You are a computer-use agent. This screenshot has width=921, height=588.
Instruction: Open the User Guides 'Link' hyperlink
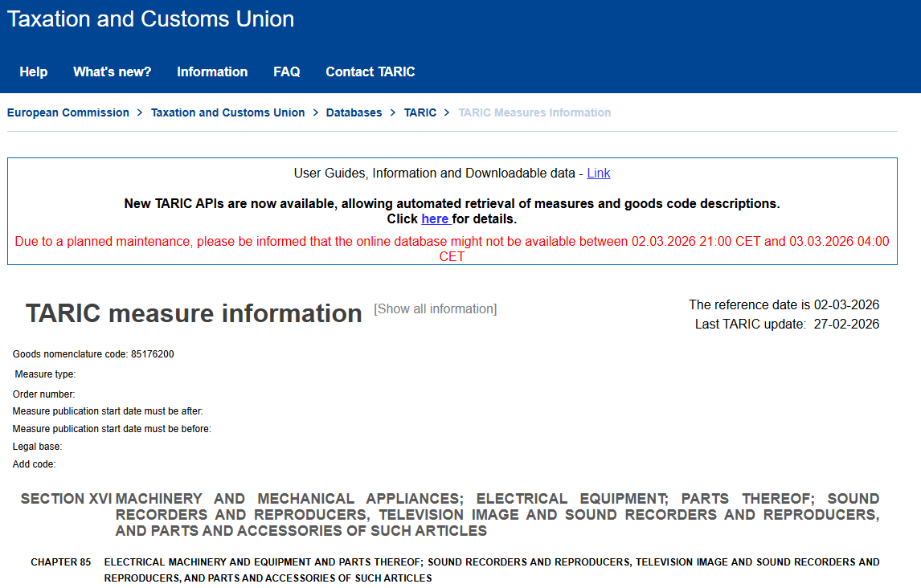598,173
